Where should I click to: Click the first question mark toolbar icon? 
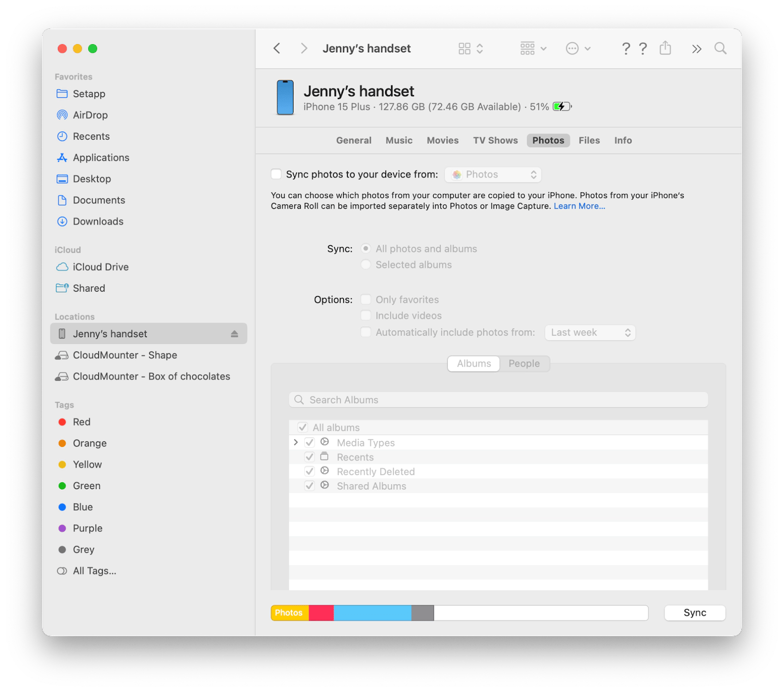coord(626,48)
